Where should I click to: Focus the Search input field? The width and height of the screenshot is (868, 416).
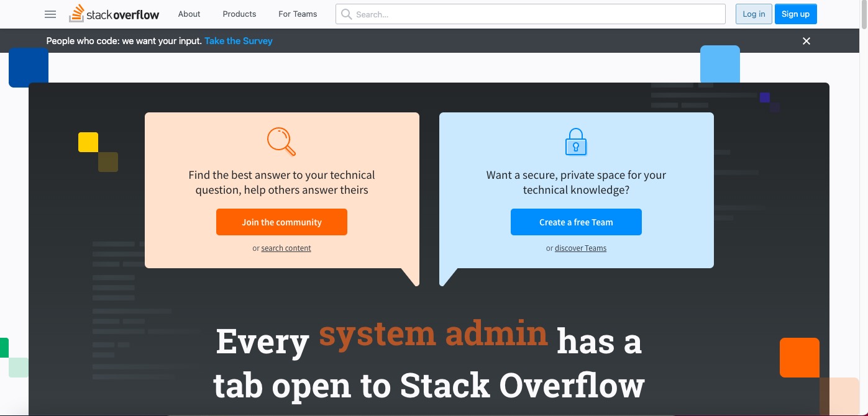coord(531,14)
